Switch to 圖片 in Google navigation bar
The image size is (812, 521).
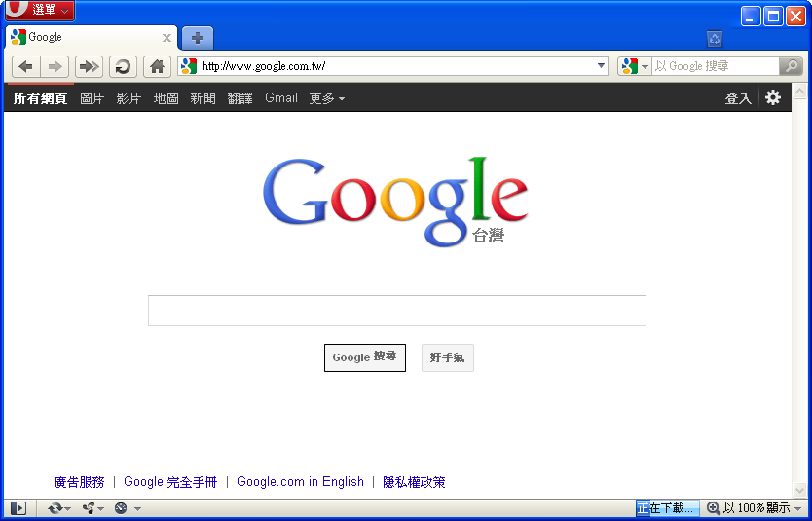92,98
